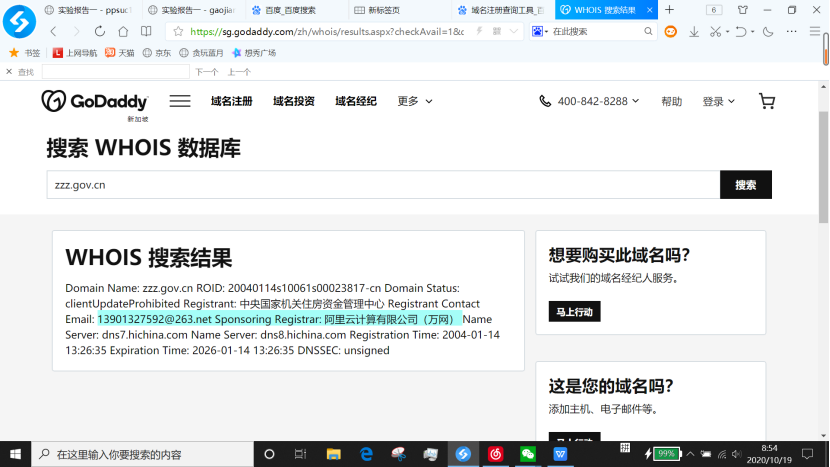Click the WHOIS domain input containing zzz.gov.cn

pos(383,185)
